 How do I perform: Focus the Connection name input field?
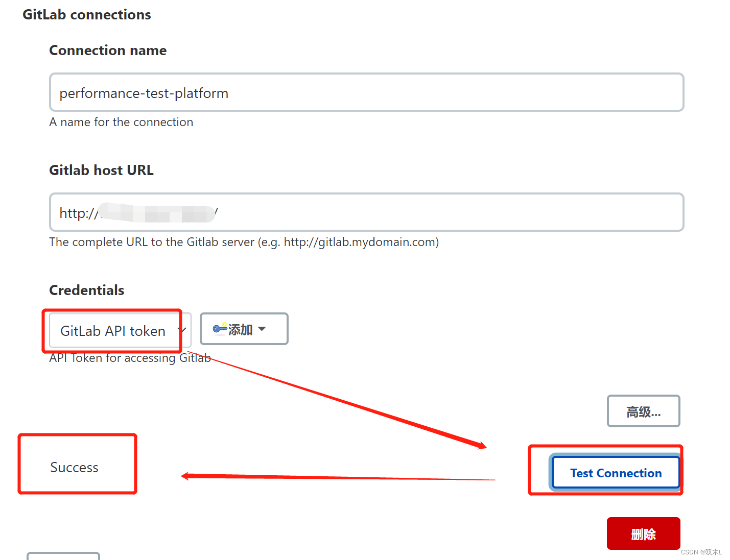[x=366, y=92]
